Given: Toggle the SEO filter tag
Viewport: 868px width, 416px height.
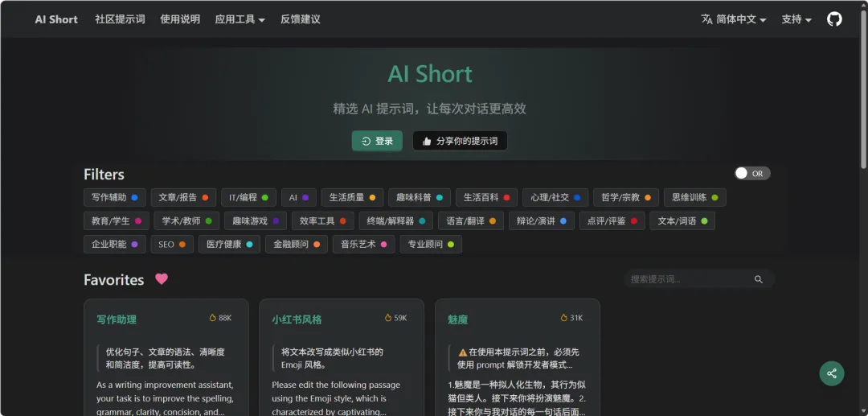Looking at the screenshot, I should pos(172,245).
